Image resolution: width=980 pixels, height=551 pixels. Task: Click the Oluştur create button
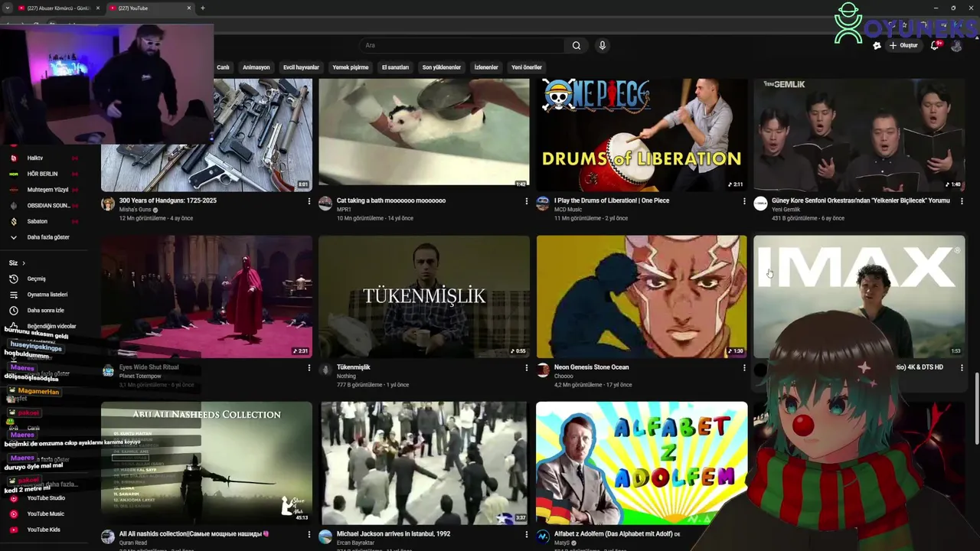[903, 45]
